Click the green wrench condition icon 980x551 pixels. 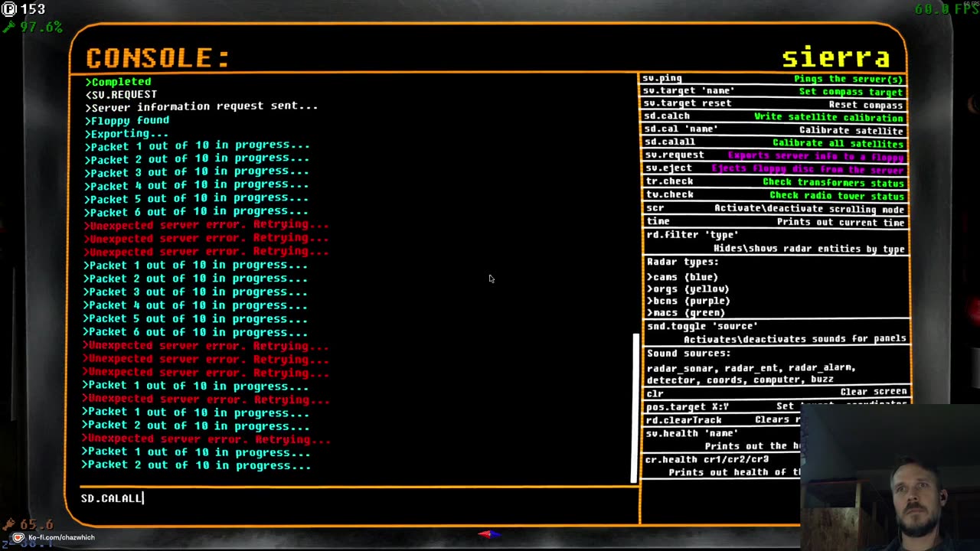[9, 28]
